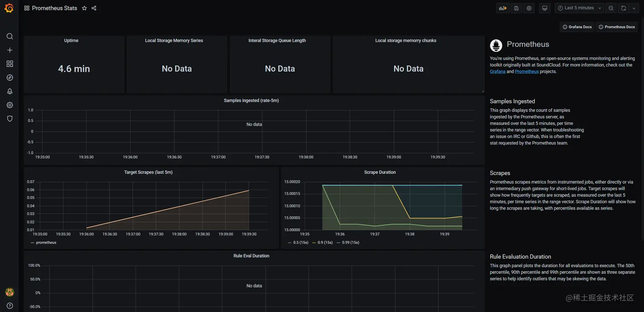Click the 4.6 min uptime value
Viewport: 644px width, 312px height.
(x=74, y=69)
